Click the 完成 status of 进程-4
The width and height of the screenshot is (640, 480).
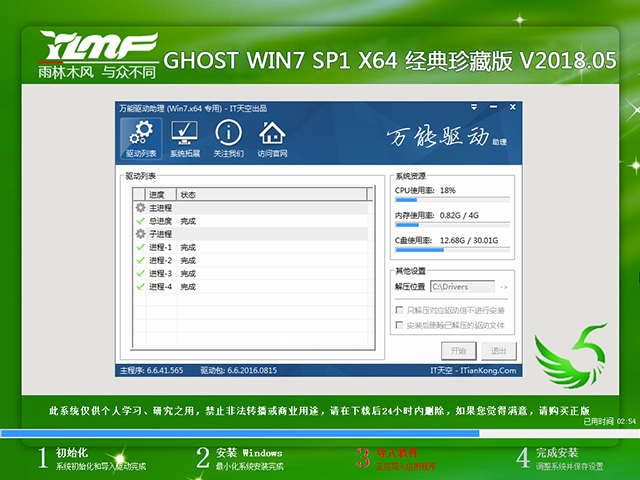(x=188, y=287)
